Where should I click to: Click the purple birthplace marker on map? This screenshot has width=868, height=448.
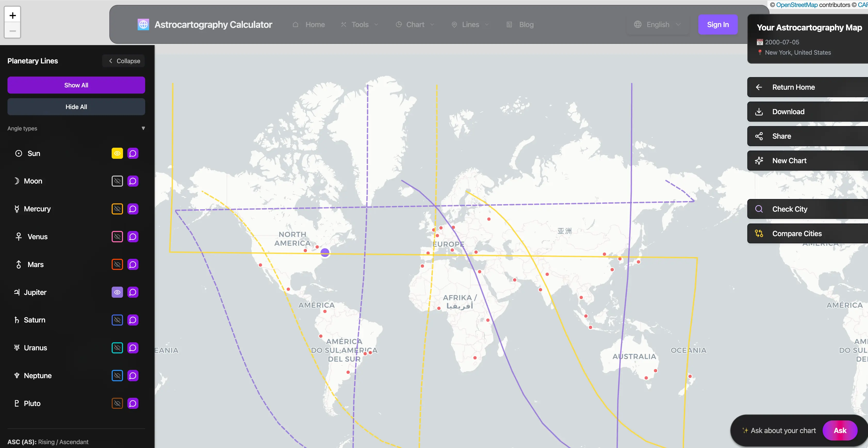point(325,252)
